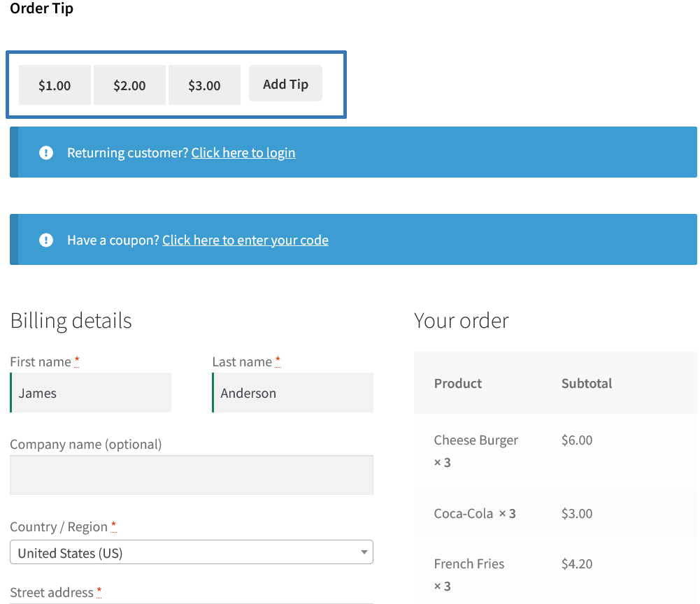Select the $1.00 tip option
Image resolution: width=700 pixels, height=604 pixels.
coord(54,85)
